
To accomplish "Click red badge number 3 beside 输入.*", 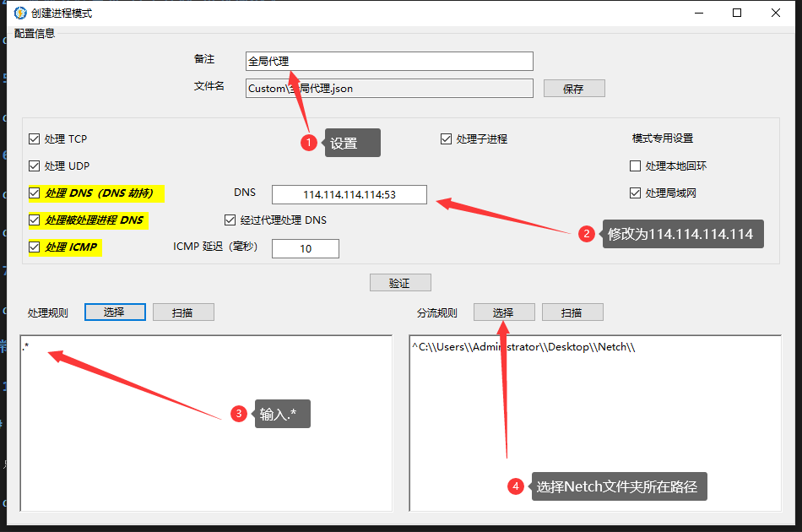I will 239,414.
